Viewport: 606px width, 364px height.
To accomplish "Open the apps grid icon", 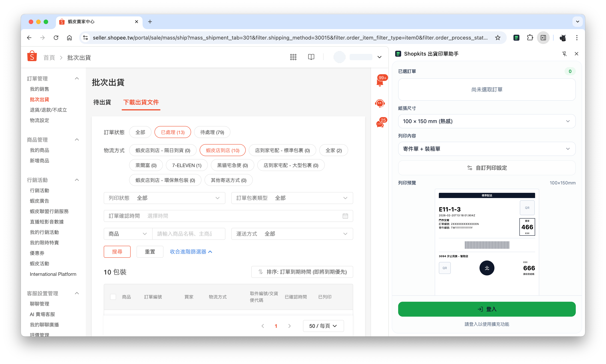I will coord(293,57).
